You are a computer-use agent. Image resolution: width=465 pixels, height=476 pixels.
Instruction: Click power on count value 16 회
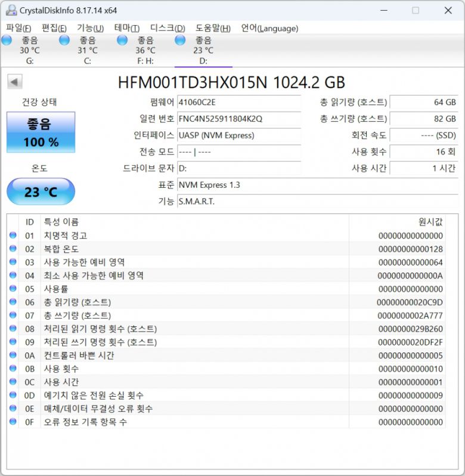(424, 152)
